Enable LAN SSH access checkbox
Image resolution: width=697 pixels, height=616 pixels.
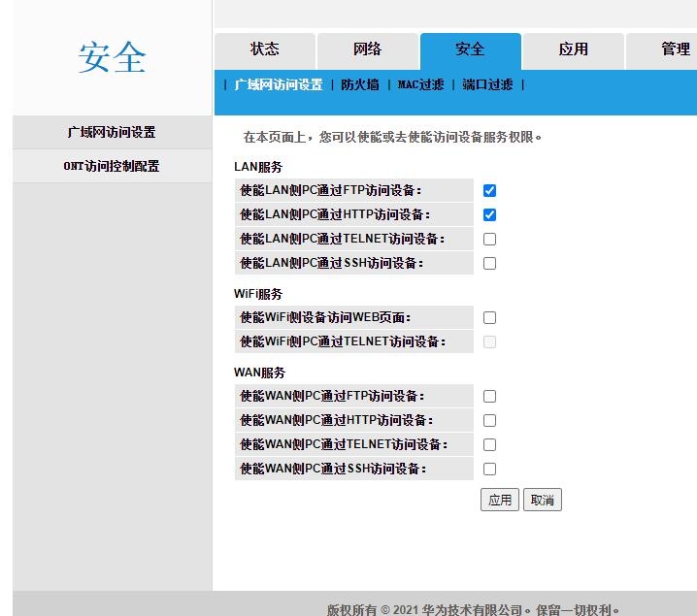coord(489,264)
